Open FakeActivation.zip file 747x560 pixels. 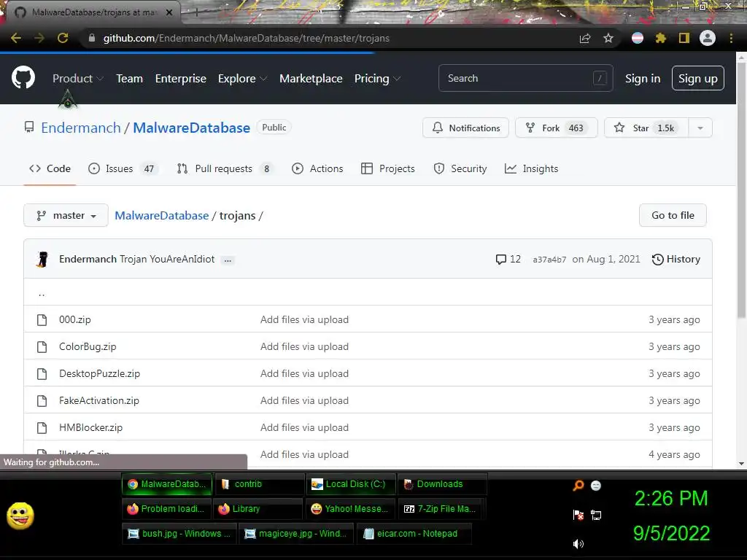coord(99,400)
